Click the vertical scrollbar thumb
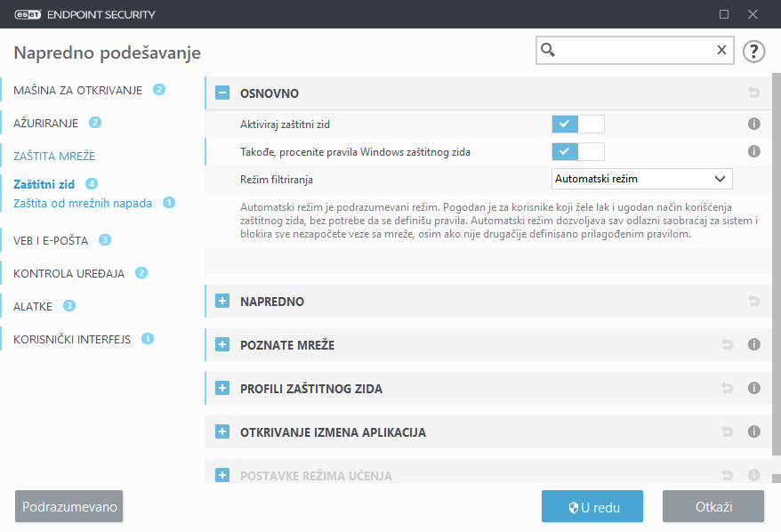 click(776, 264)
